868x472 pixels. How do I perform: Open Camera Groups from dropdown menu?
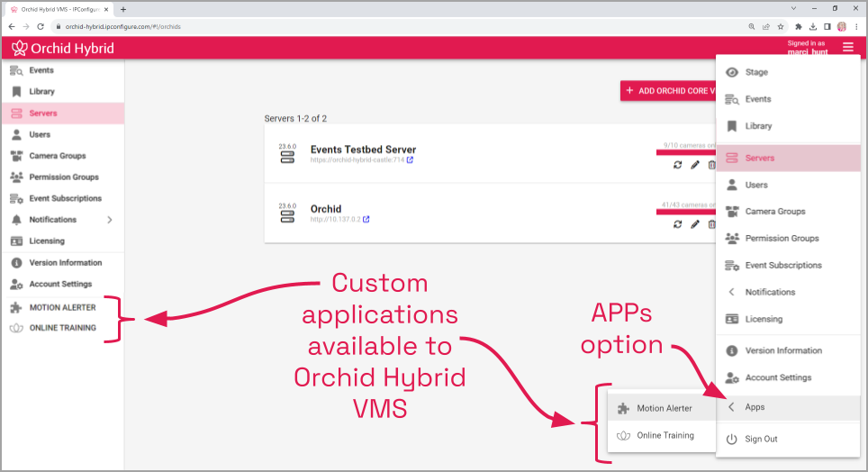[788, 212]
